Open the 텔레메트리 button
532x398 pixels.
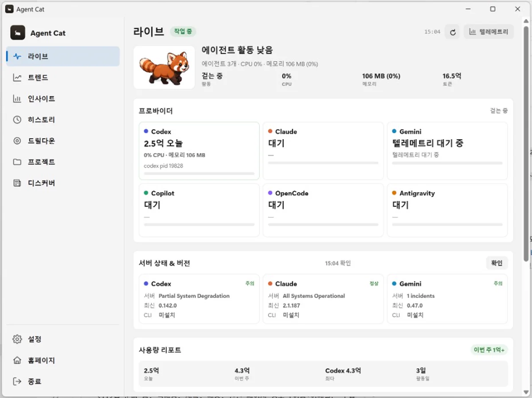tap(489, 32)
